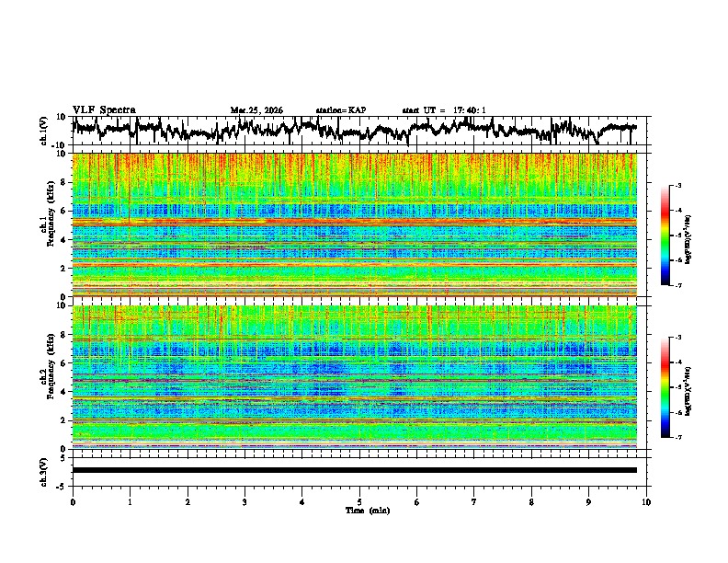Click the ch.2 spectrogram panel
Image resolution: width=728 pixels, height=563 pixels.
354,377
